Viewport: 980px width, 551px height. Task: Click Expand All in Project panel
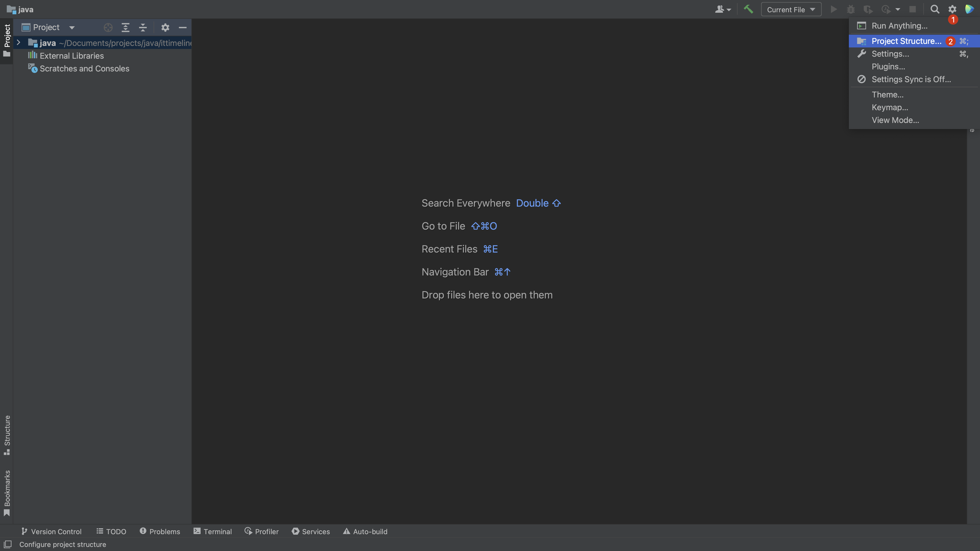coord(125,27)
